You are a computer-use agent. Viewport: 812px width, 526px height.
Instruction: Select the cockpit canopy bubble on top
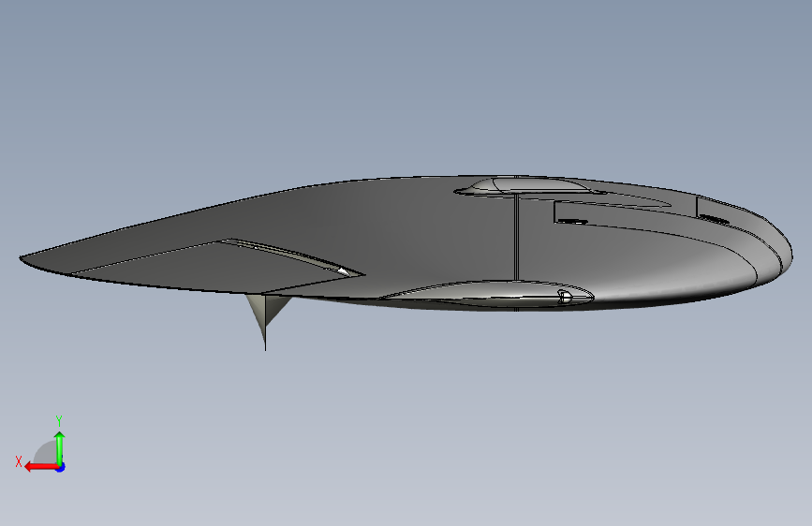(x=528, y=185)
